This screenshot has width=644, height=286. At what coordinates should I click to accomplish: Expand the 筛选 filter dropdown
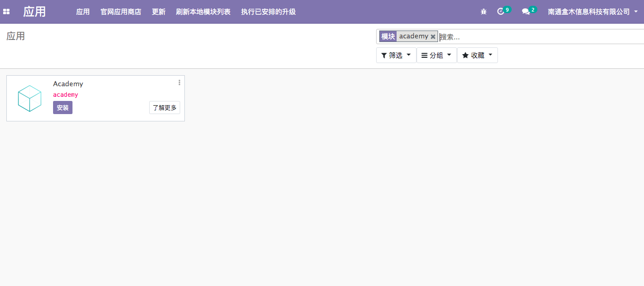(396, 55)
